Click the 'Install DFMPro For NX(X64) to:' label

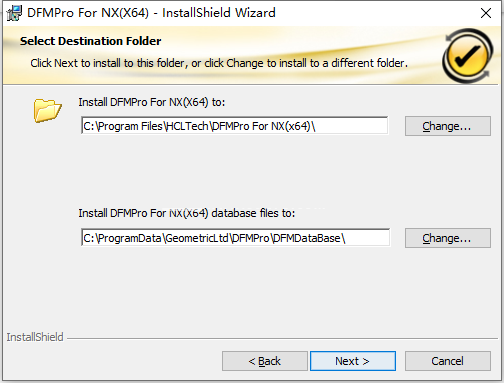[152, 102]
